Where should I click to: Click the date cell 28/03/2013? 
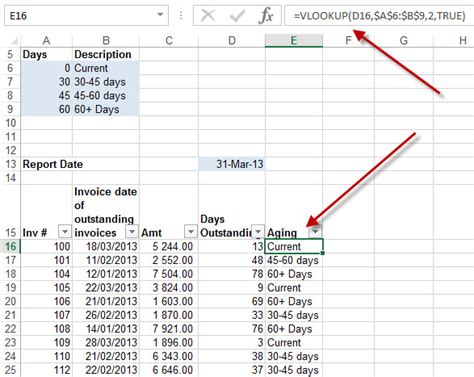coord(106,342)
